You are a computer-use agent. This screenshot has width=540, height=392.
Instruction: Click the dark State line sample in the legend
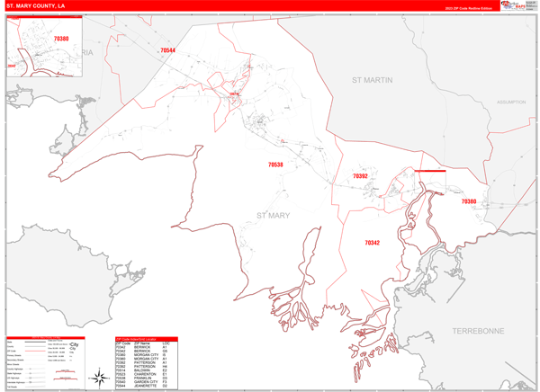[35, 342]
